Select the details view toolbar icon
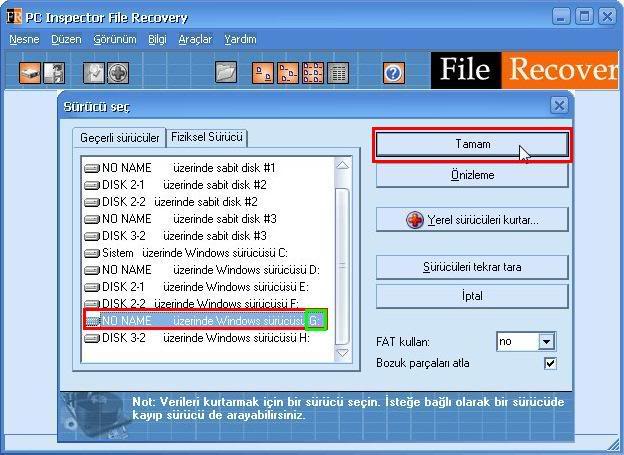Screen dimensions: 624x455 coord(338,73)
